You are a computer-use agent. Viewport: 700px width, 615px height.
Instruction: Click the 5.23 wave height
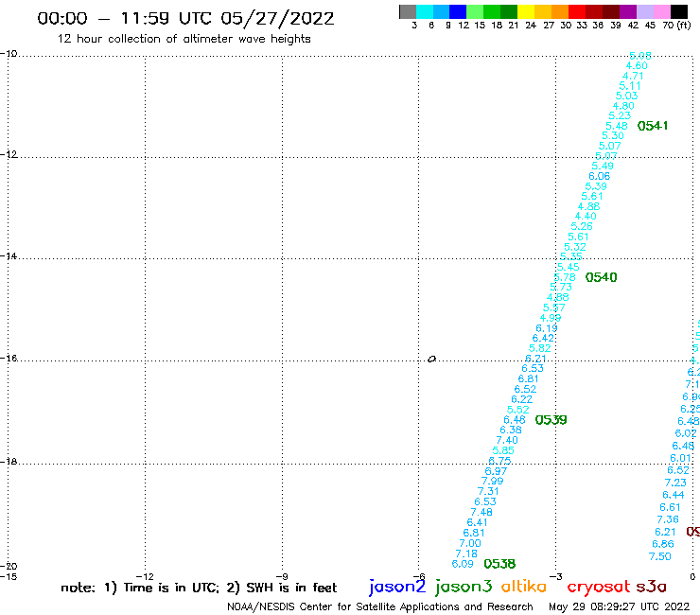pos(620,115)
